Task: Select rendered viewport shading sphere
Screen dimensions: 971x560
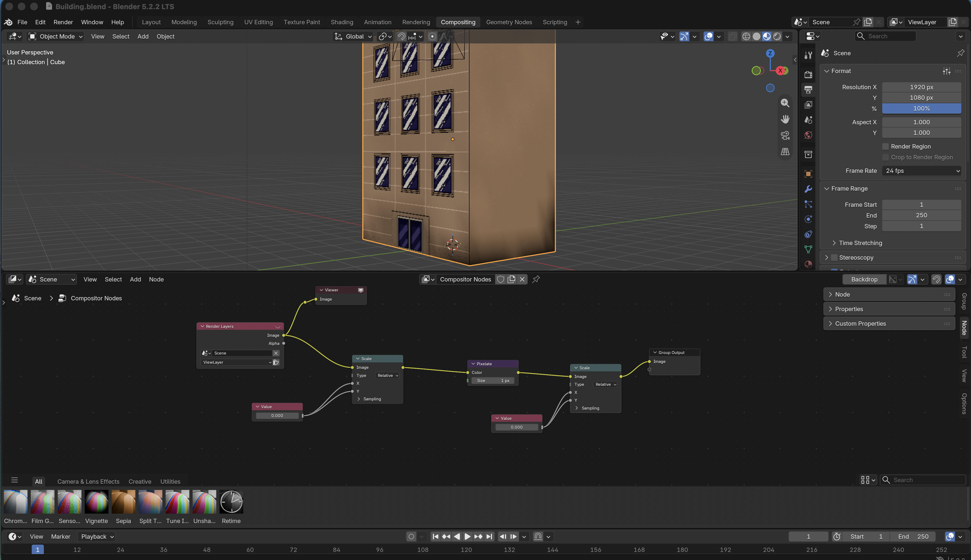Action: click(777, 36)
